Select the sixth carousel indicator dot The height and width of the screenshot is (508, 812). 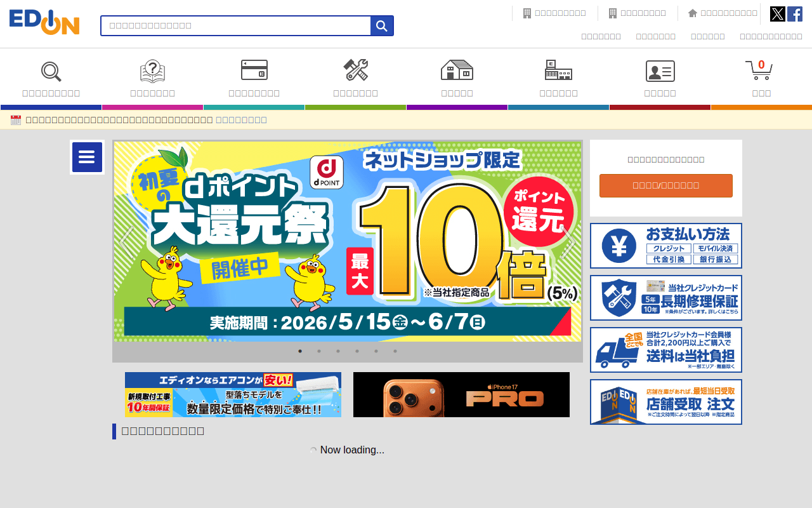point(395,351)
